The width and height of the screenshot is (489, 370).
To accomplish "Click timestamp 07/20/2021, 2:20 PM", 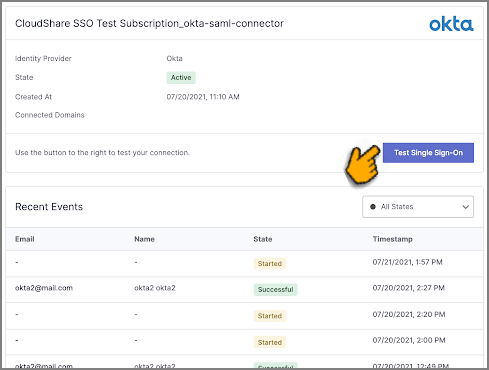I will [409, 314].
